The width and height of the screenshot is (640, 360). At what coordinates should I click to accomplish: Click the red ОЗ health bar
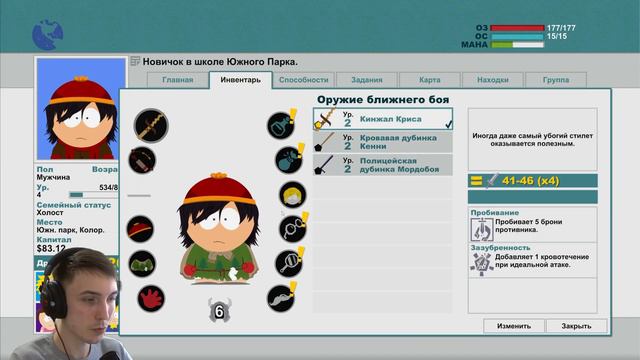(x=517, y=28)
